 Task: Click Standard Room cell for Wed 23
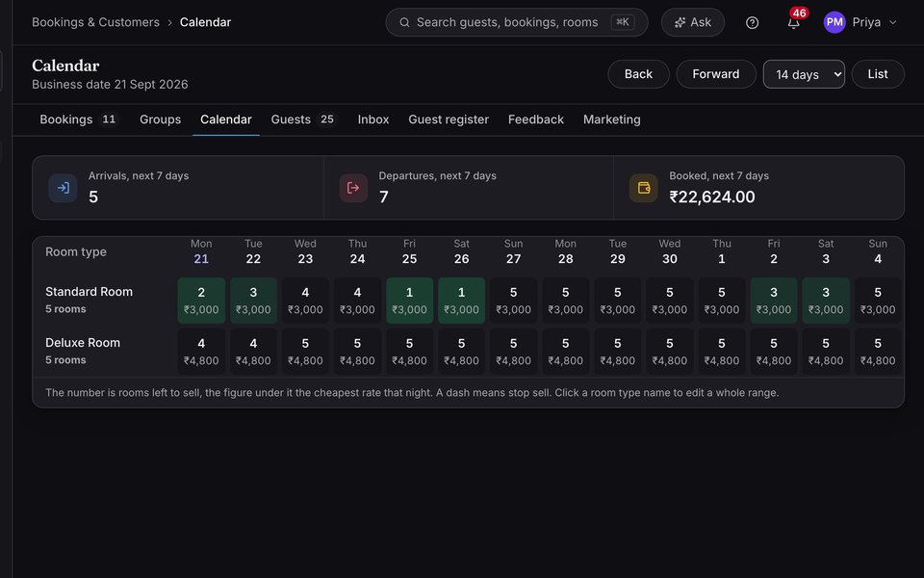point(305,301)
